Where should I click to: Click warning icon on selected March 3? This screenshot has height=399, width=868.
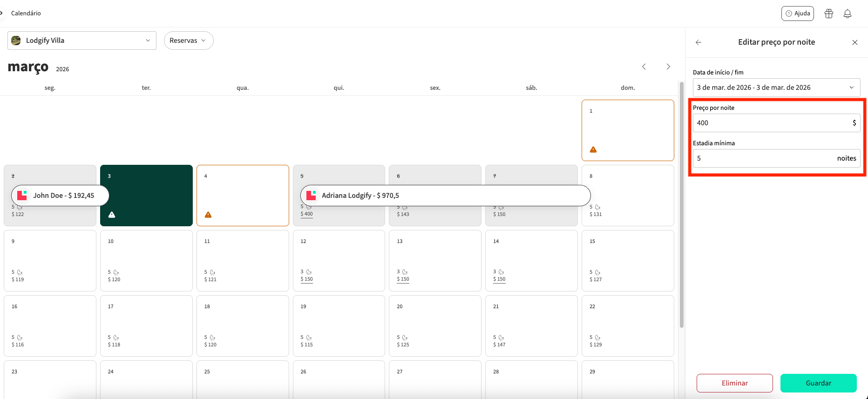point(112,215)
